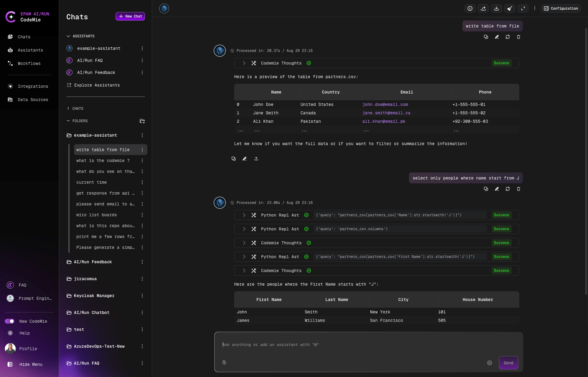Start a New Chat

tap(130, 16)
